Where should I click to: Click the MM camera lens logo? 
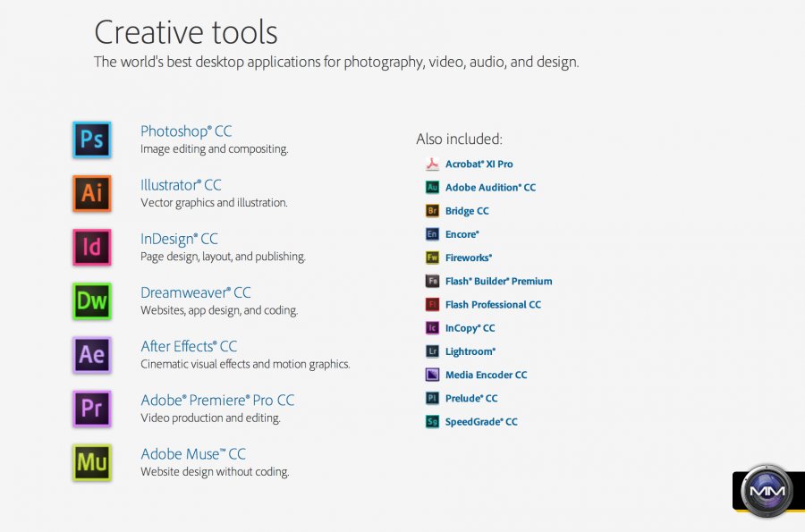coord(767,491)
